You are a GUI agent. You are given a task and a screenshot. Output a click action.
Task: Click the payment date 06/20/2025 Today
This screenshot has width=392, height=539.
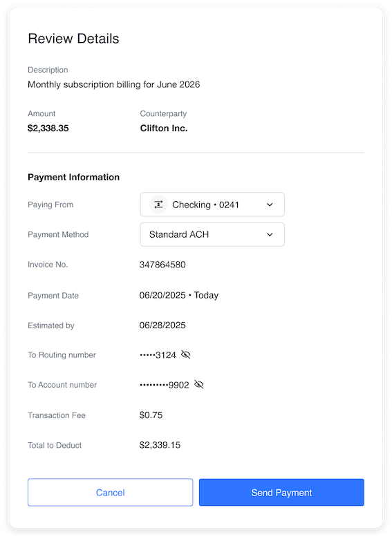pyautogui.click(x=179, y=295)
